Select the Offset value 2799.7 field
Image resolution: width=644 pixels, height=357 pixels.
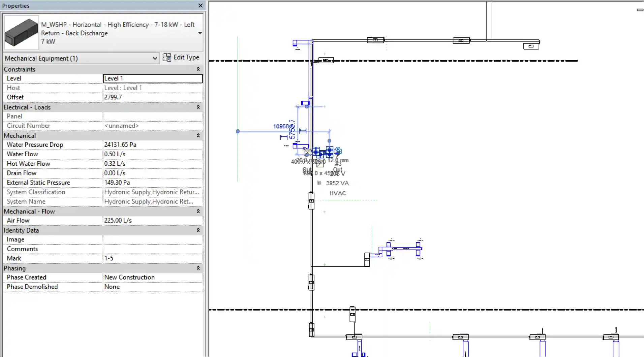click(x=153, y=97)
